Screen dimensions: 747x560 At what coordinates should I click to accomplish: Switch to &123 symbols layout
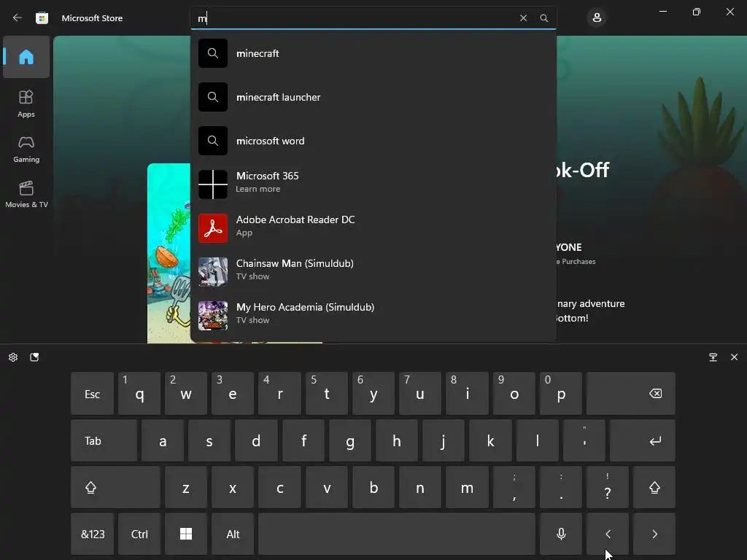click(x=93, y=534)
